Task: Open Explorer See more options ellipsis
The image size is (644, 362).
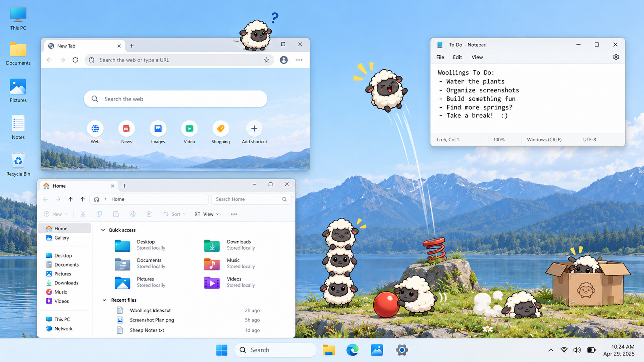Action: pyautogui.click(x=234, y=214)
